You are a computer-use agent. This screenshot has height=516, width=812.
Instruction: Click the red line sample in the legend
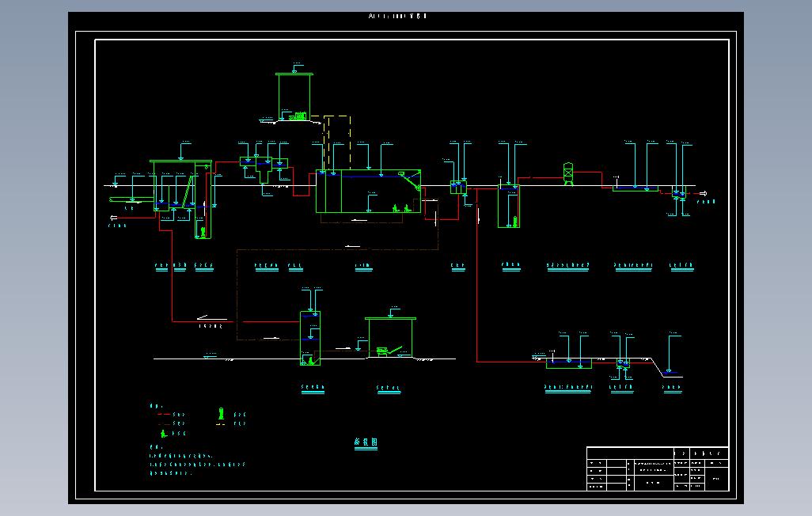pos(164,415)
